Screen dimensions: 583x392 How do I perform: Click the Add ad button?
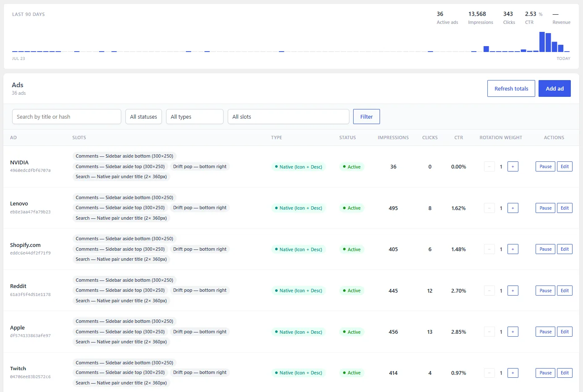coord(554,88)
